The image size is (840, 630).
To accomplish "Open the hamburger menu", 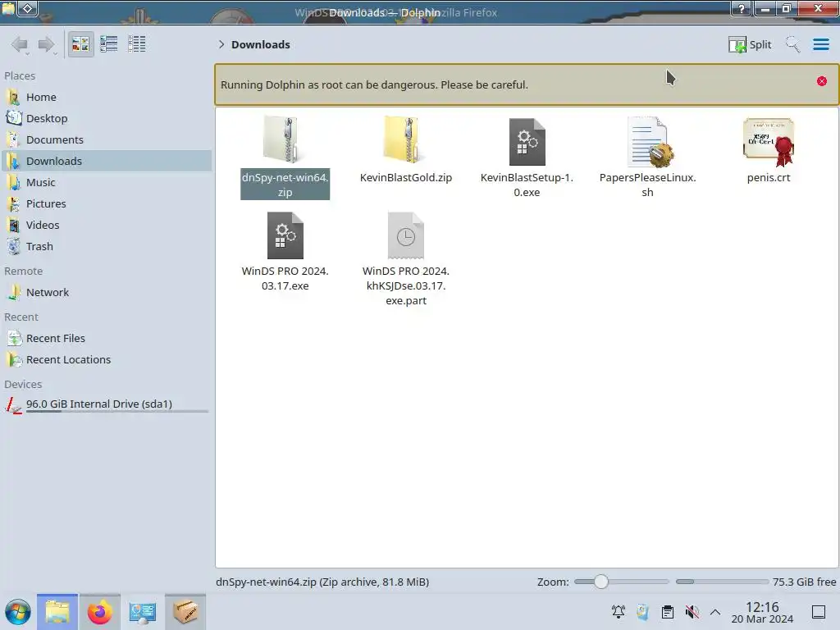I will click(820, 44).
